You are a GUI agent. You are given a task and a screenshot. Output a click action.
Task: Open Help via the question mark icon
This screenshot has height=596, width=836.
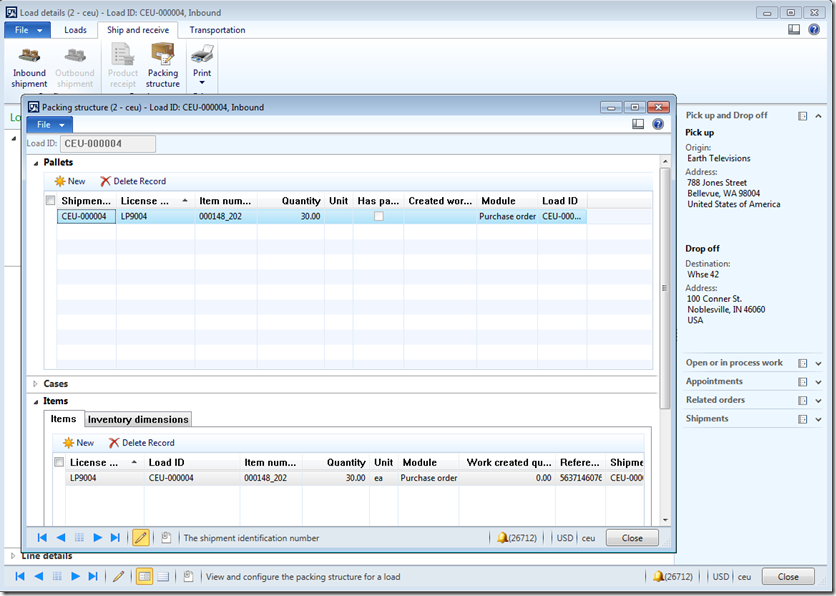tap(657, 124)
